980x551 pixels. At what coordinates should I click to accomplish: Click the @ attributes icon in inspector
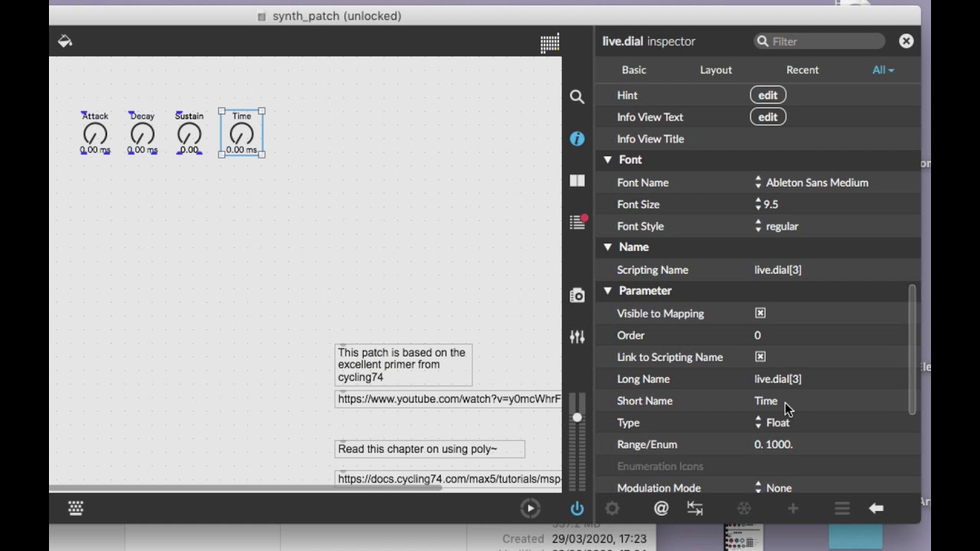pos(661,508)
